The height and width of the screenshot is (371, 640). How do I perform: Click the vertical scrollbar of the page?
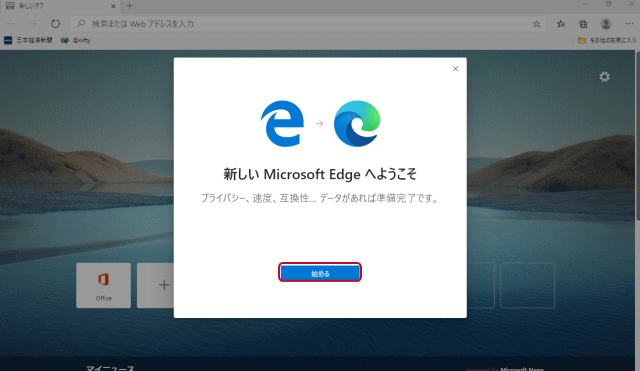tap(637, 137)
